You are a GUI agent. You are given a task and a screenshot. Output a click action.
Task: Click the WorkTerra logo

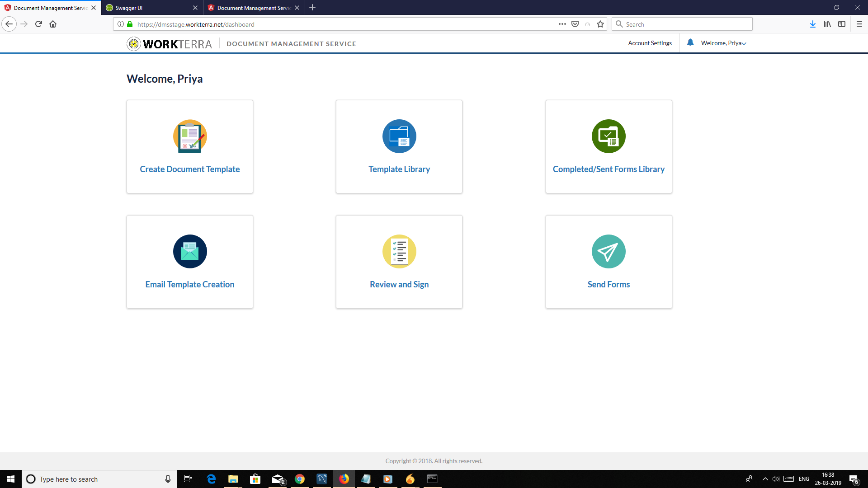coord(170,44)
